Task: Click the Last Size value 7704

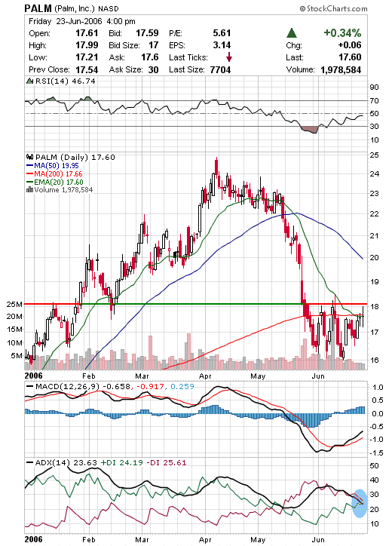Action: tap(220, 69)
